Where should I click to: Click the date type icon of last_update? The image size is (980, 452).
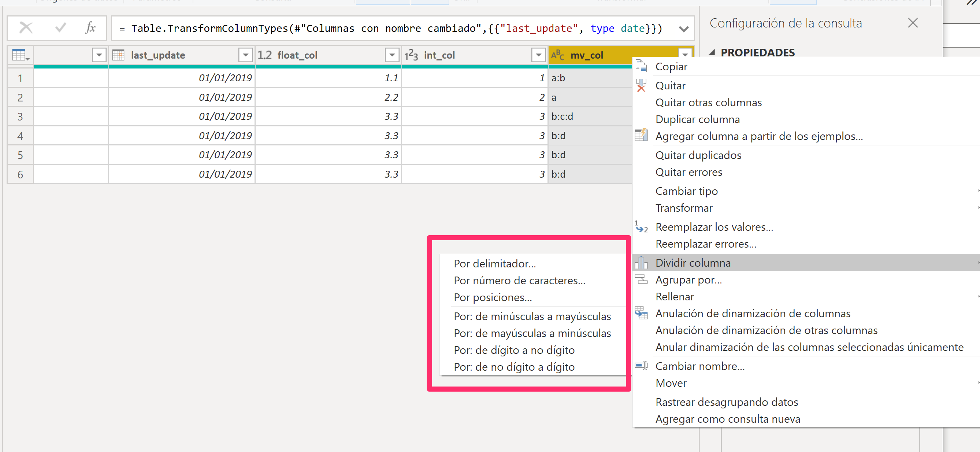pyautogui.click(x=118, y=55)
